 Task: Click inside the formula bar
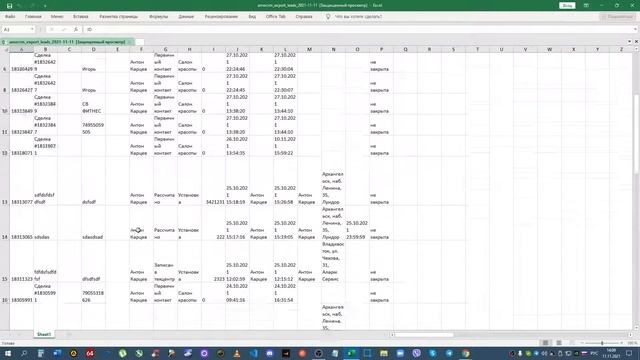pyautogui.click(x=359, y=29)
